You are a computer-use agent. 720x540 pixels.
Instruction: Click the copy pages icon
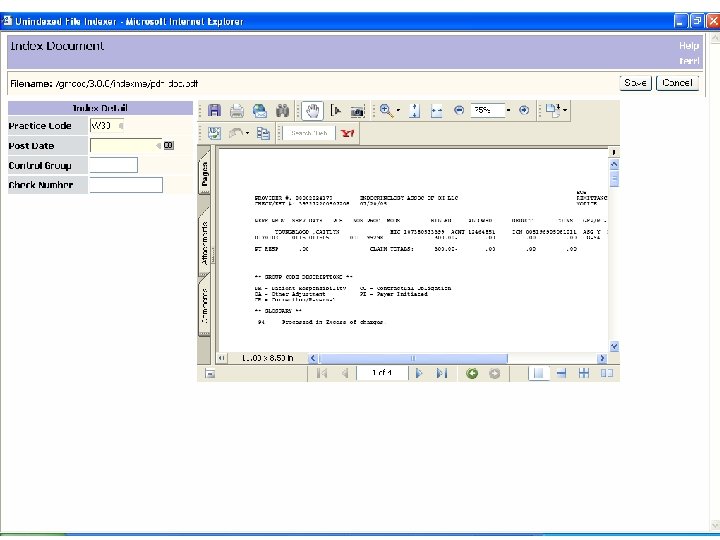(263, 133)
